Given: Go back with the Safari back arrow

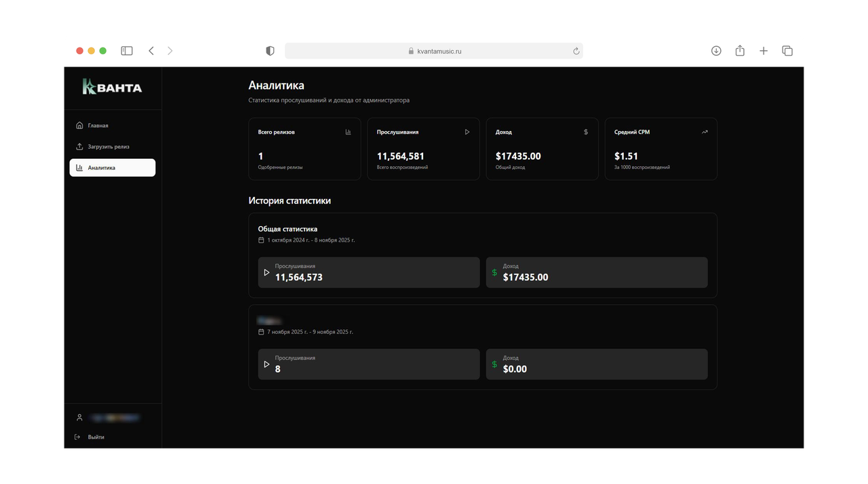Looking at the screenshot, I should [x=151, y=51].
